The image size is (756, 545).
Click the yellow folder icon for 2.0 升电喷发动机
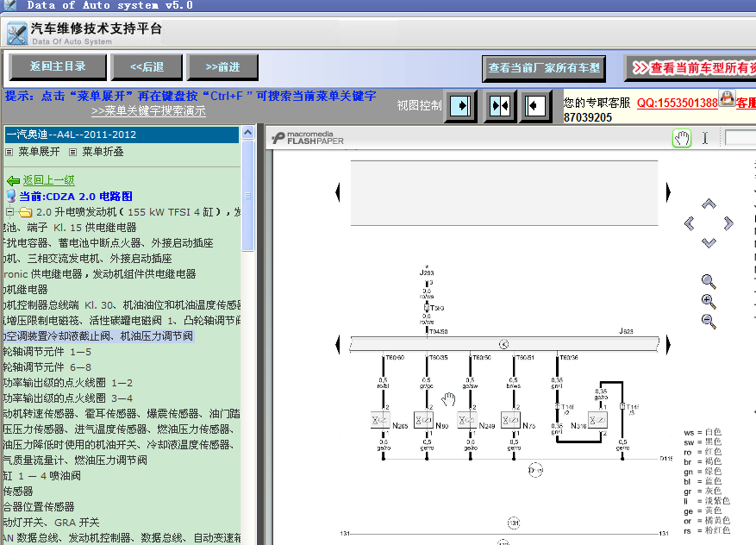click(26, 212)
